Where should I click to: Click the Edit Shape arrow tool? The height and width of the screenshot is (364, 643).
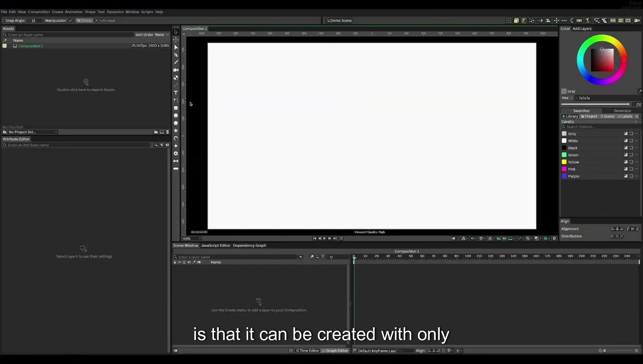(176, 47)
